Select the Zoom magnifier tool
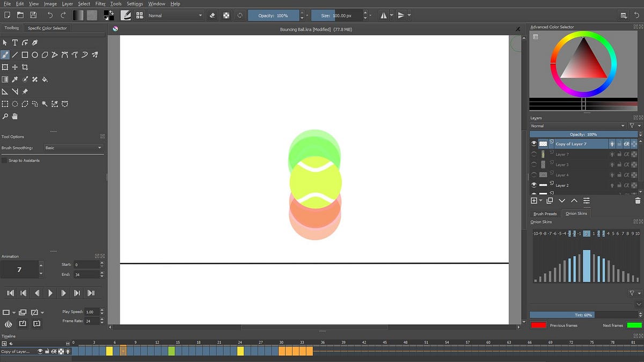Image resolution: width=644 pixels, height=362 pixels. pyautogui.click(x=5, y=116)
